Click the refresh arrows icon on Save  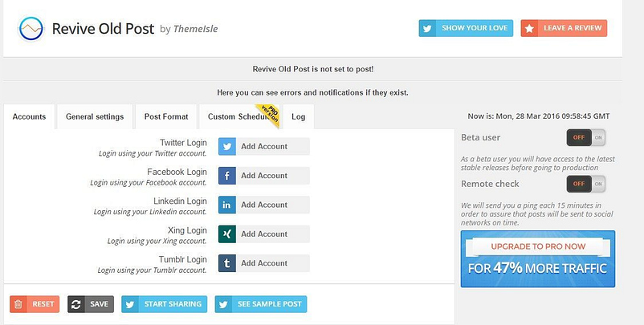[x=76, y=304]
